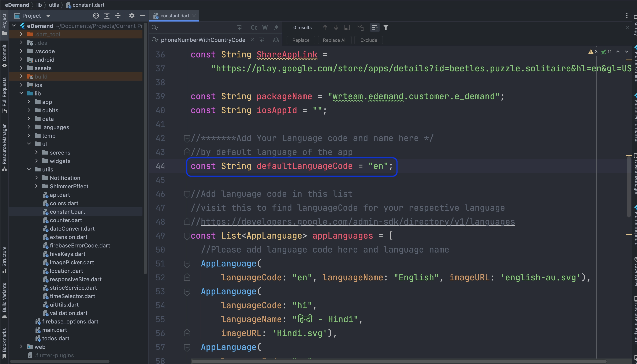
Task: Focus the replace field with phoneNumberWithCountryCode
Action: 203,40
